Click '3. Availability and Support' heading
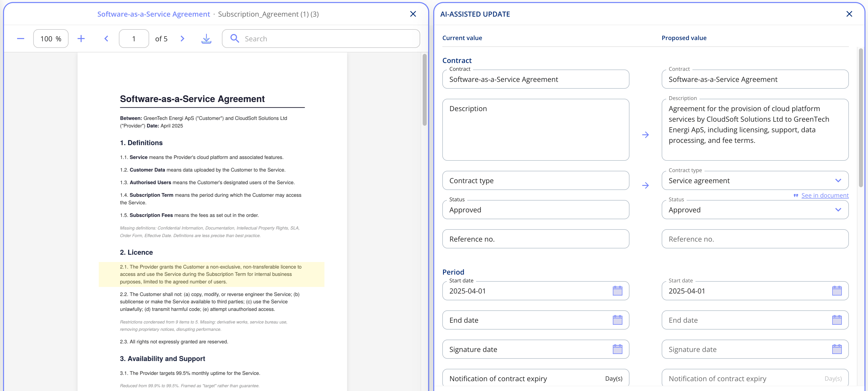 162,359
